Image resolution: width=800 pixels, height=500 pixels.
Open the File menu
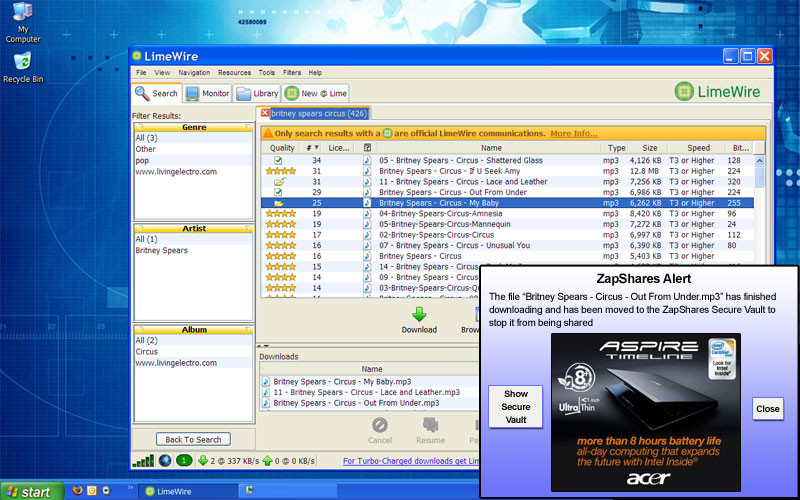click(141, 72)
